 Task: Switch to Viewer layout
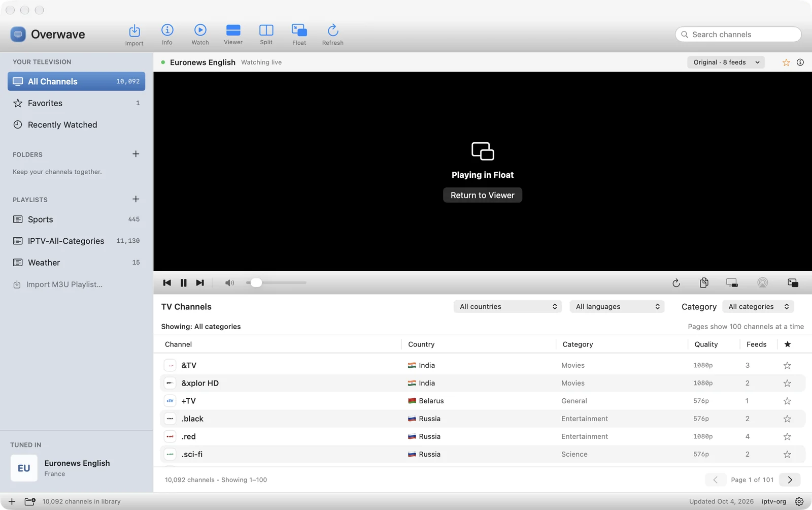233,35
